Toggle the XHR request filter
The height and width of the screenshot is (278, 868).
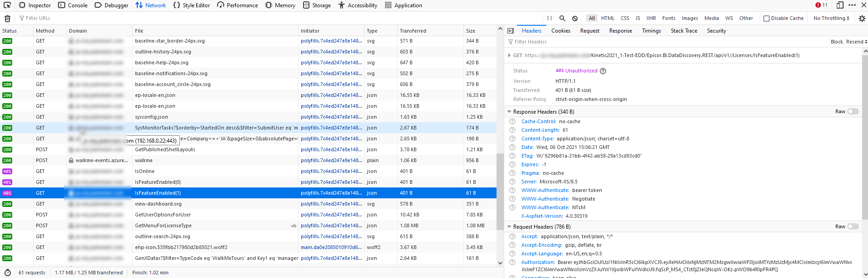coord(651,19)
